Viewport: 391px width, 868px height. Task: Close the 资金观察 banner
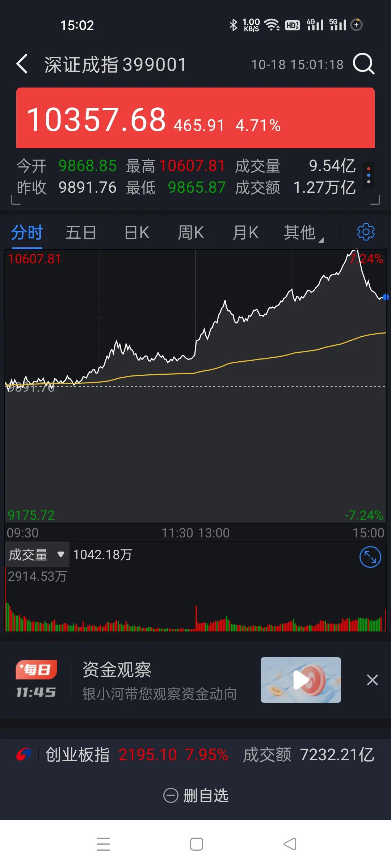(x=372, y=680)
